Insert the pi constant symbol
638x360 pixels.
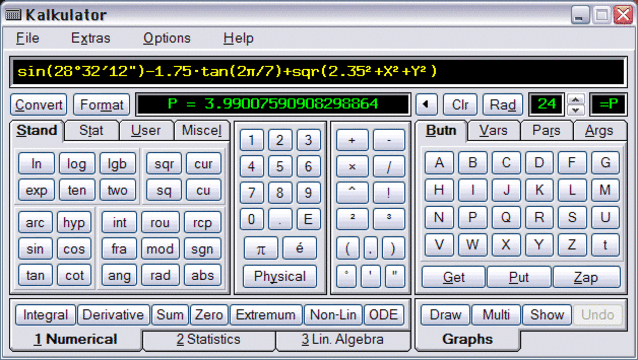coord(261,249)
